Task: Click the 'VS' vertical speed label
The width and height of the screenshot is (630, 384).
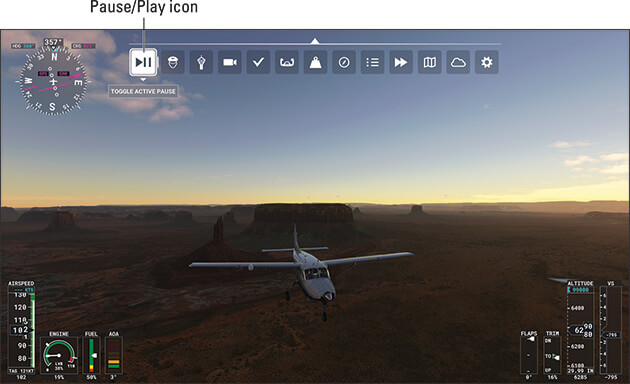Action: coord(611,284)
